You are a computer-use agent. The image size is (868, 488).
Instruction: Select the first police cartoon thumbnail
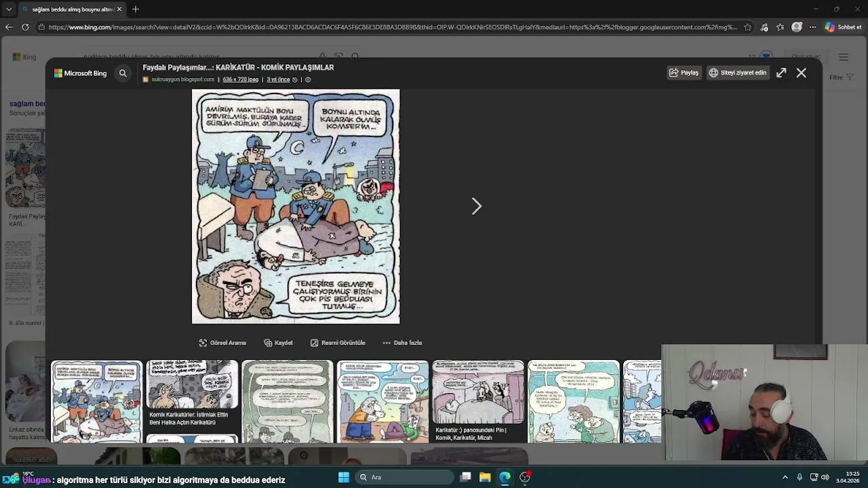tap(97, 401)
